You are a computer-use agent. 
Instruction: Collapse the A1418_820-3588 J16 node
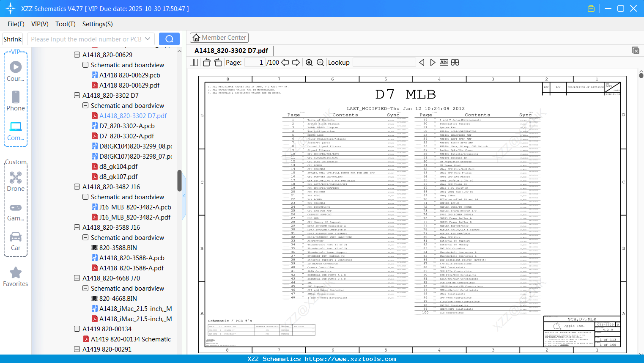pos(77,227)
